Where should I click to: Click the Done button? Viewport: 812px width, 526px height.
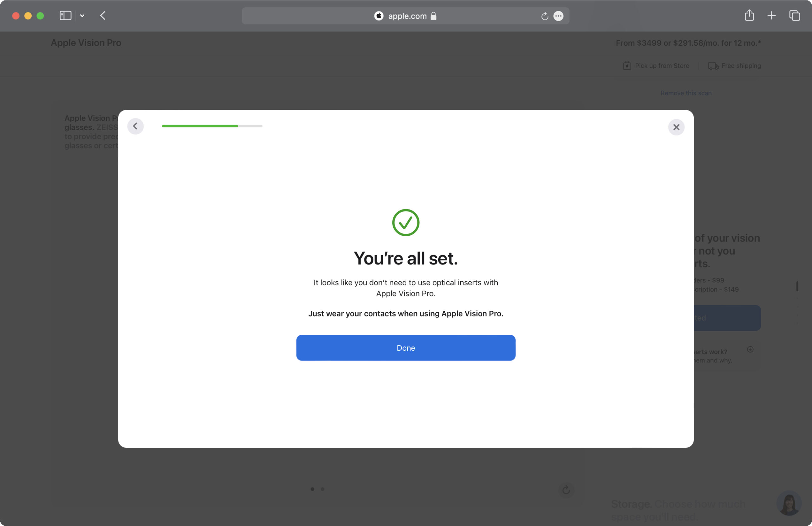click(406, 347)
